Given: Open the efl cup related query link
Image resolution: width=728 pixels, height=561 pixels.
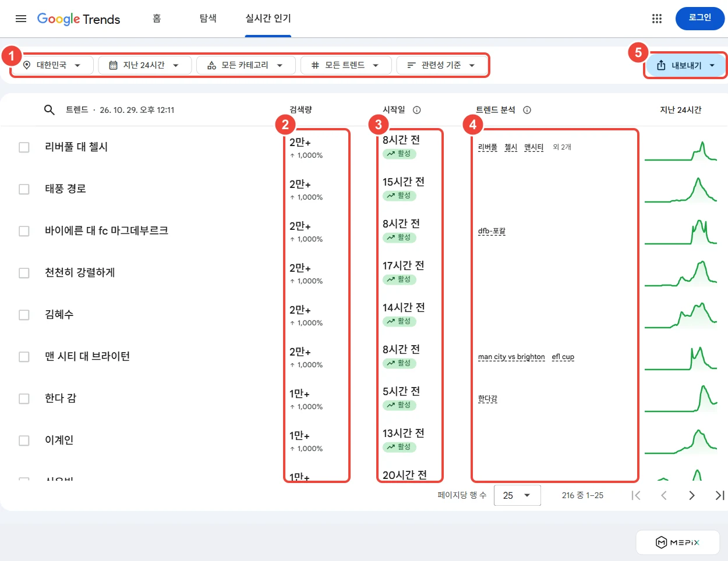Looking at the screenshot, I should pyautogui.click(x=563, y=357).
